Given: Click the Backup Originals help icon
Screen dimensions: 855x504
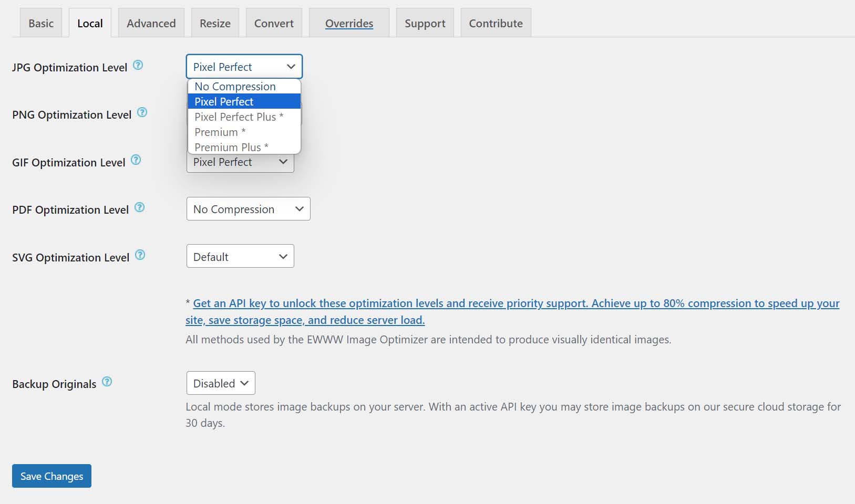Looking at the screenshot, I should click(x=107, y=381).
